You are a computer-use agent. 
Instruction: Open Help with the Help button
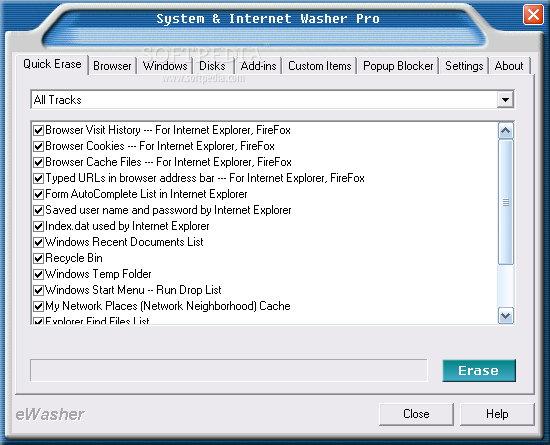coord(497,414)
